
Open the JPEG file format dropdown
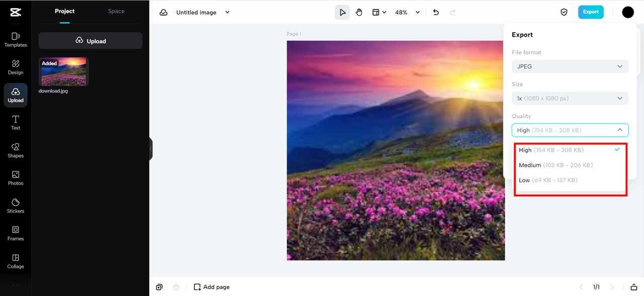point(570,66)
